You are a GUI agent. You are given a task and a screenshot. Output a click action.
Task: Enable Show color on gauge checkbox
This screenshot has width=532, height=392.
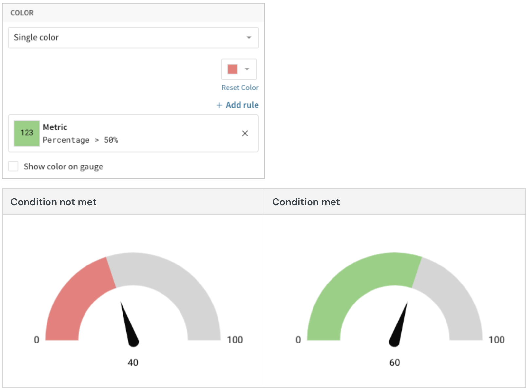tap(13, 166)
